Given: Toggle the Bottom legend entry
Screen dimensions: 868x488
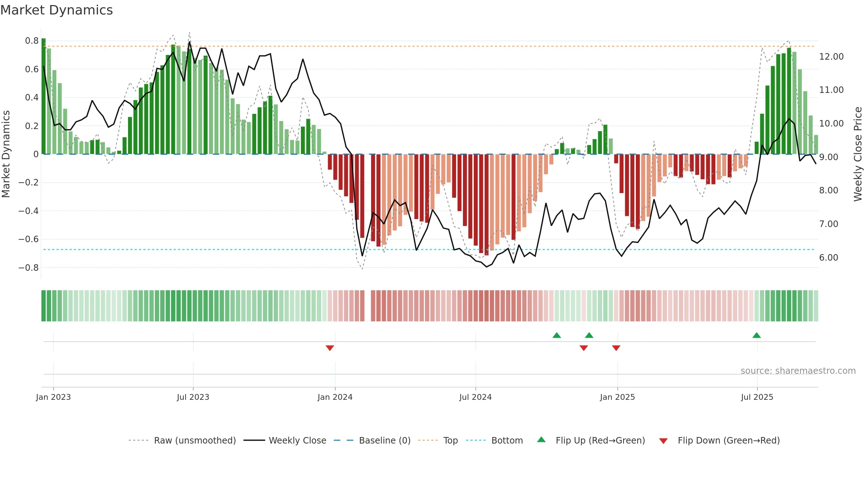Looking at the screenshot, I should 494,440.
